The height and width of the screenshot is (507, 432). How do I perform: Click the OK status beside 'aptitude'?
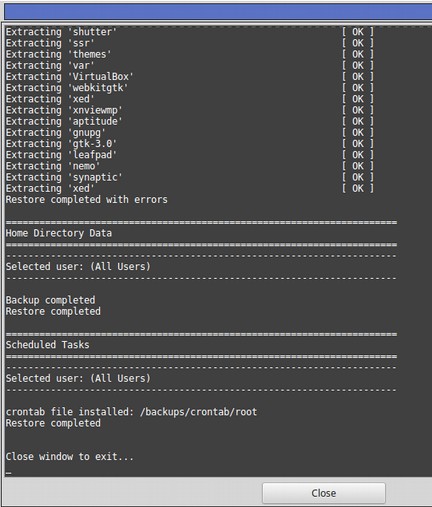click(358, 121)
